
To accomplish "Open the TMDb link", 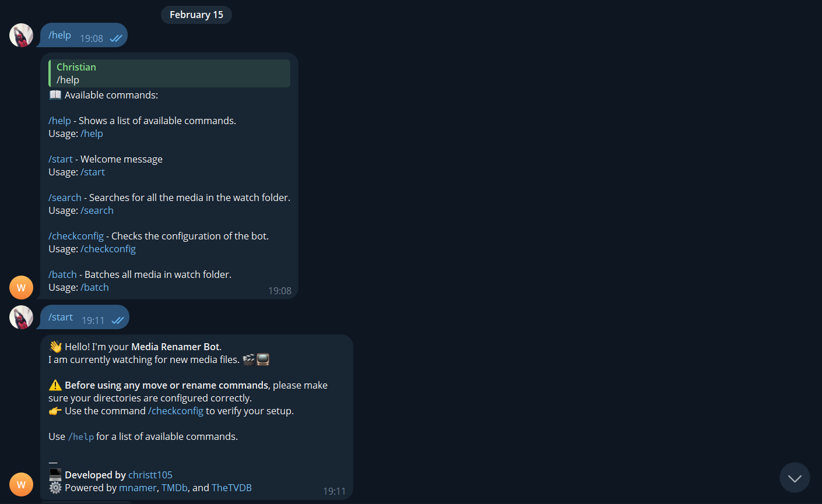I will (x=174, y=488).
